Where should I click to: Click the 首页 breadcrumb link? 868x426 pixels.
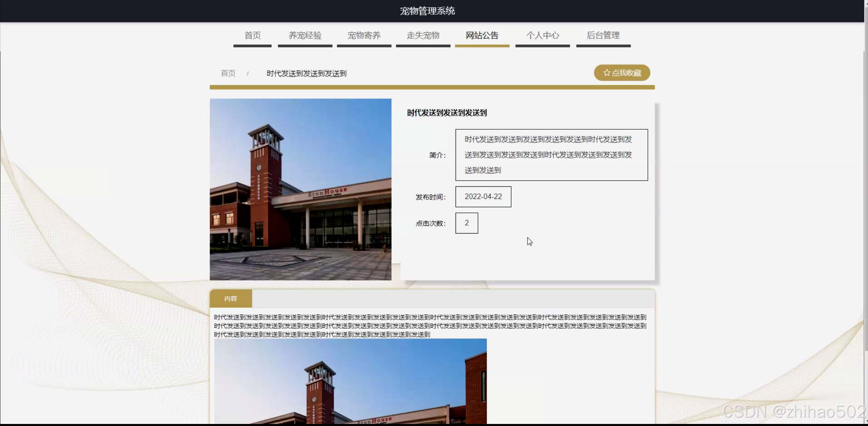pyautogui.click(x=228, y=73)
